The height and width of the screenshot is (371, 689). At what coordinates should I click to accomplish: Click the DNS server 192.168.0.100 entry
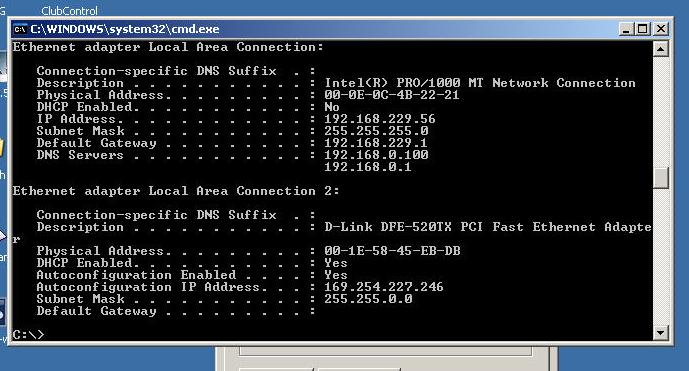coord(376,155)
